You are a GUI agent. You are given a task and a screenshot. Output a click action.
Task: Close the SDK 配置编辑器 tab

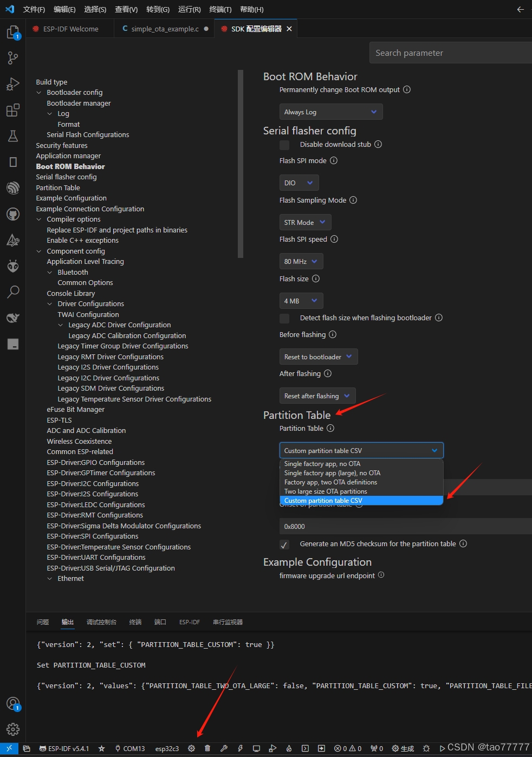pyautogui.click(x=289, y=29)
